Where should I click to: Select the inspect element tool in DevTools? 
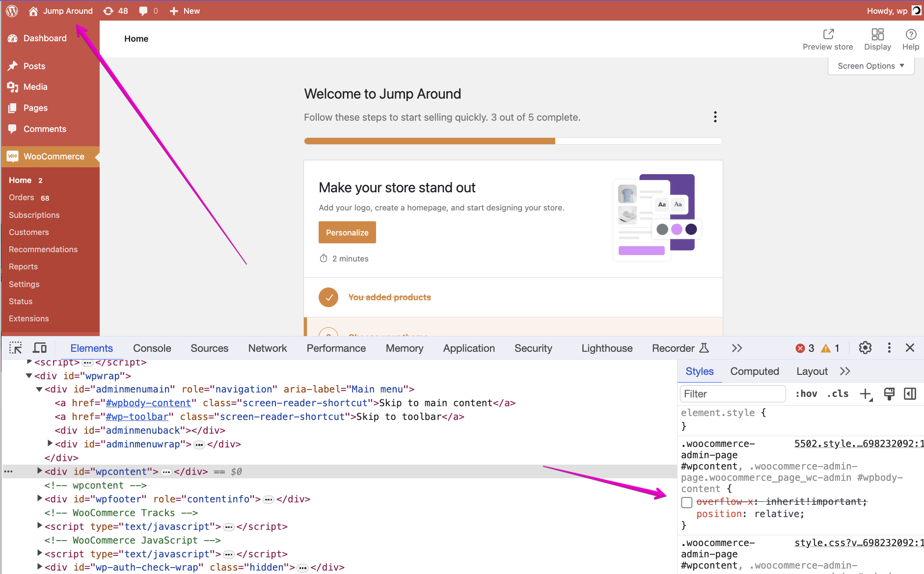[15, 347]
